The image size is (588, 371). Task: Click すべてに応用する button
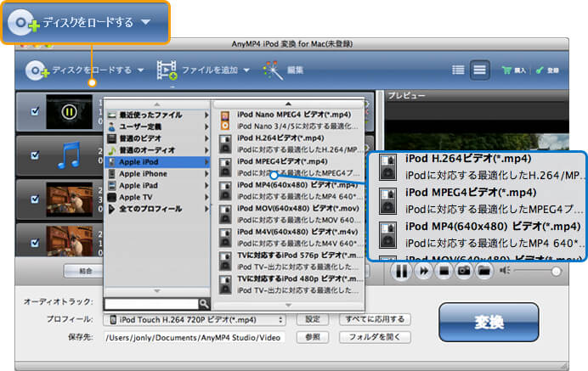[x=375, y=319]
